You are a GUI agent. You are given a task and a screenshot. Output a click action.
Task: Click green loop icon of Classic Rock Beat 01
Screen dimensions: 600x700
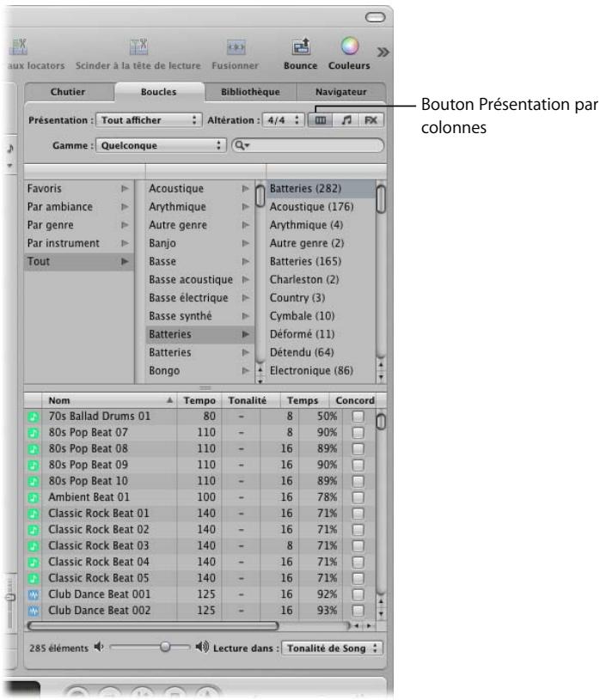(33, 514)
